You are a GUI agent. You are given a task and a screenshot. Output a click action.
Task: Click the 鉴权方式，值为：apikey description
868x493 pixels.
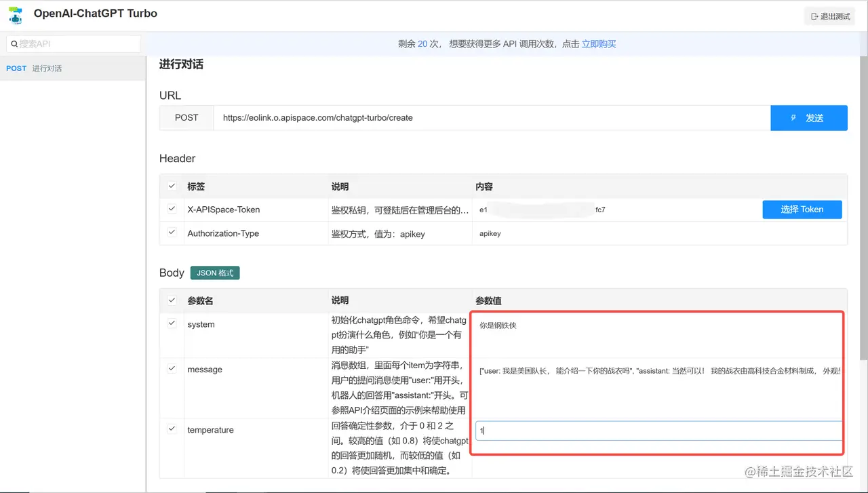[378, 233]
